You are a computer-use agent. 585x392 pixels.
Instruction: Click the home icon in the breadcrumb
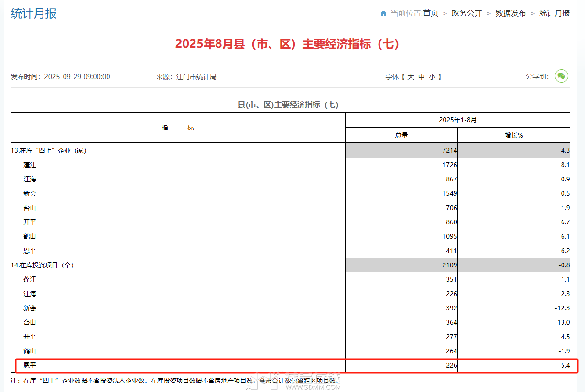point(383,13)
